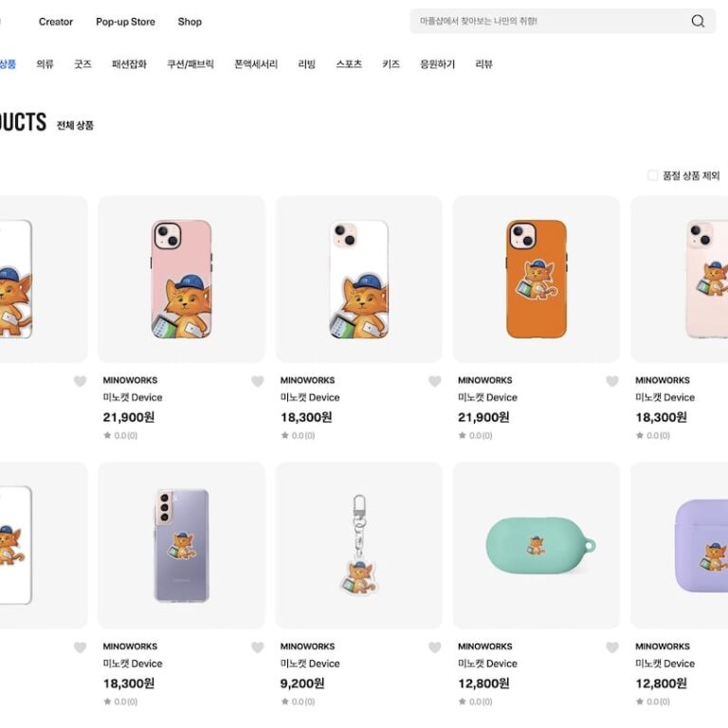Open the Shop menu item
728x728 pixels.
coord(190,22)
